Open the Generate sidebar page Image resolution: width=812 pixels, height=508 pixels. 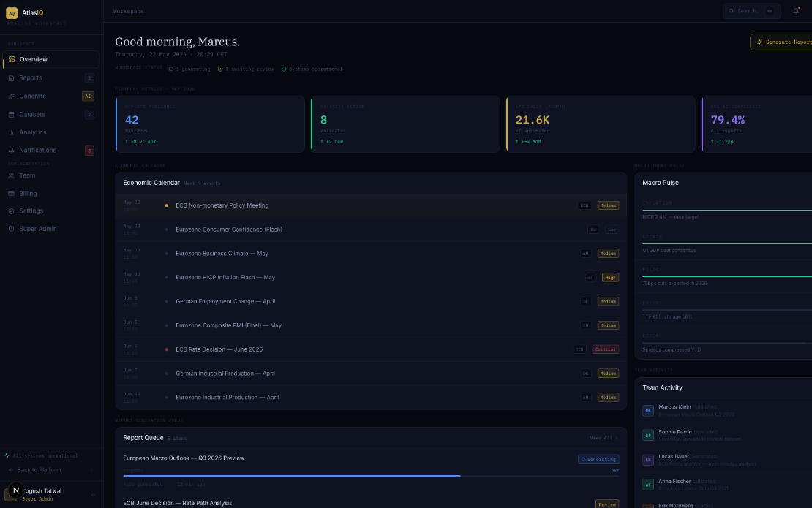point(50,96)
